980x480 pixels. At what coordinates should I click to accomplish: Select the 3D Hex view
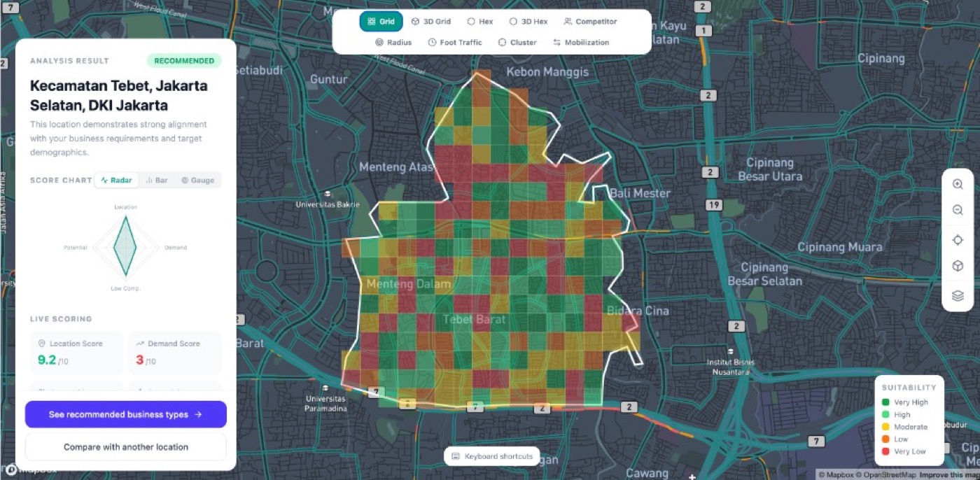tap(528, 22)
